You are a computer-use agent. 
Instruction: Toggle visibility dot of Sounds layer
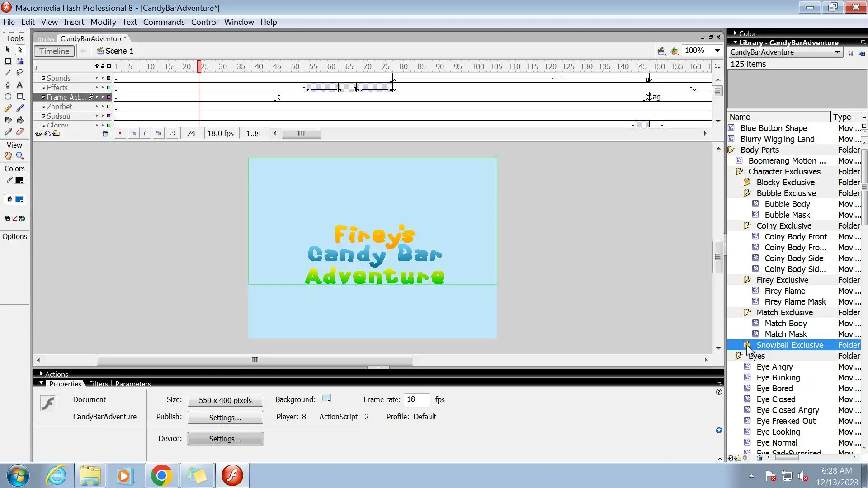[x=96, y=78]
